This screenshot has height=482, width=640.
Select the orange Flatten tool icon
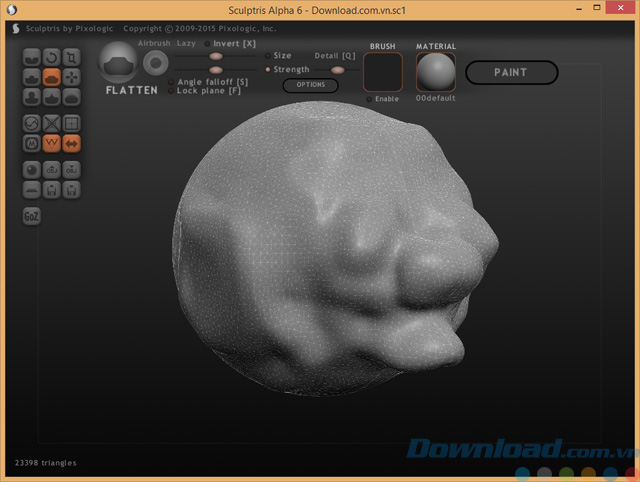[x=51, y=77]
